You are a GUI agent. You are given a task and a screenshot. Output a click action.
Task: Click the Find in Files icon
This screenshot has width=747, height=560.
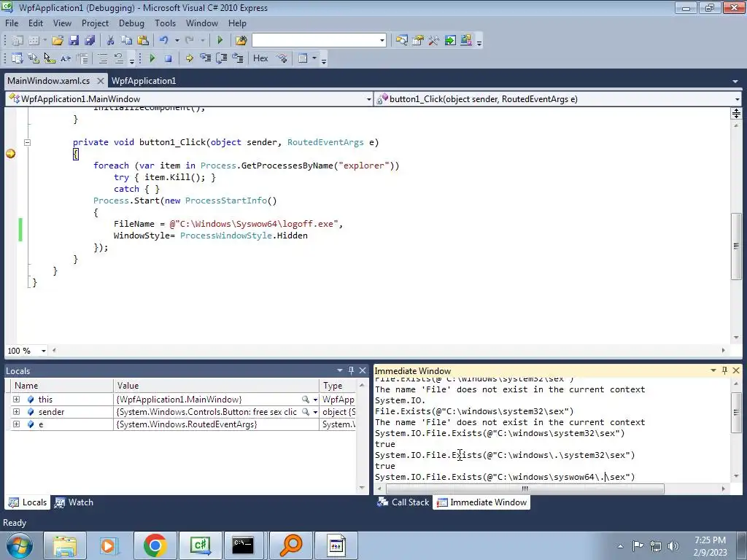tap(241, 41)
